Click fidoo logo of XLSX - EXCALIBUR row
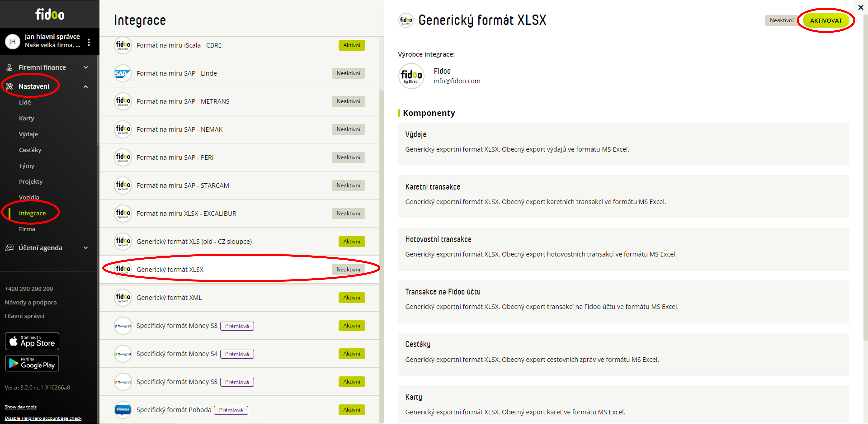The width and height of the screenshot is (868, 424). (x=123, y=213)
